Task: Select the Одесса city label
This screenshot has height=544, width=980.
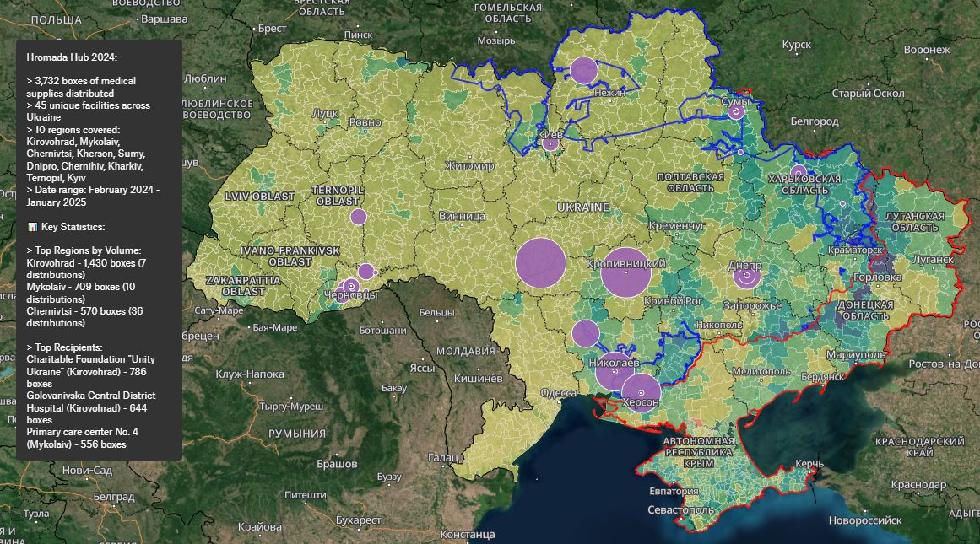Action: click(558, 393)
